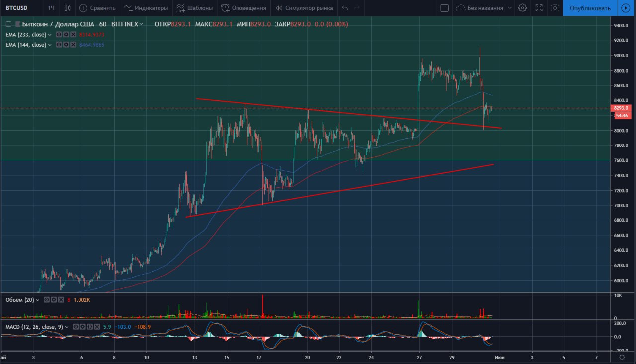Open EMA 144 indicator settings gear
This screenshot has height=364, width=636.
pos(66,45)
